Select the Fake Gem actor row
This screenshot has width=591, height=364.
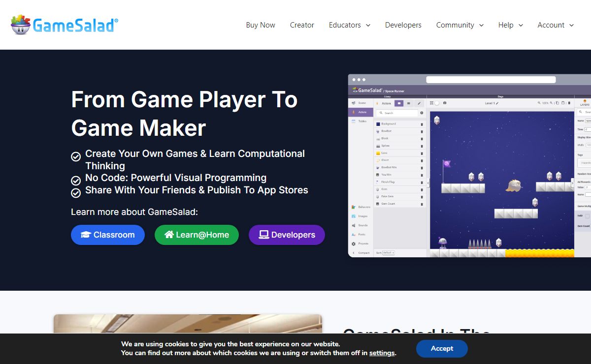pyautogui.click(x=400, y=196)
